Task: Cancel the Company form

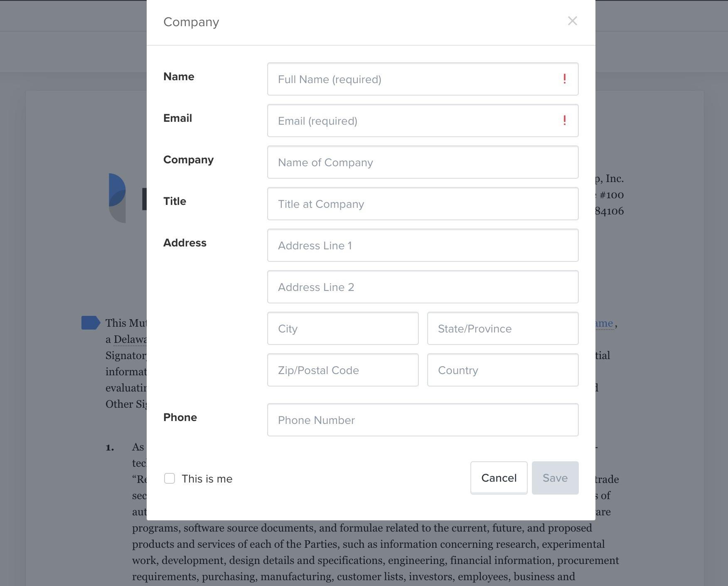Action: coord(499,478)
